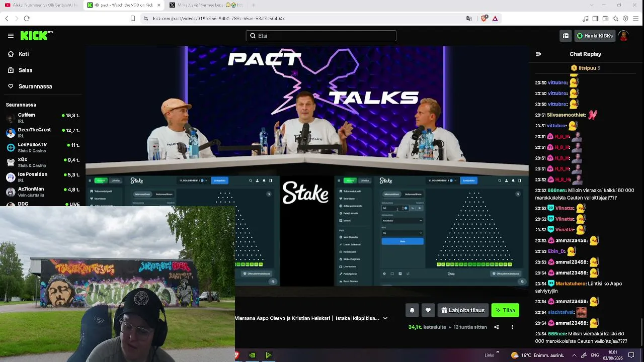Screen dimensions: 644x362
Task: Click Lahjoita tilaus gift button
Action: (463, 310)
